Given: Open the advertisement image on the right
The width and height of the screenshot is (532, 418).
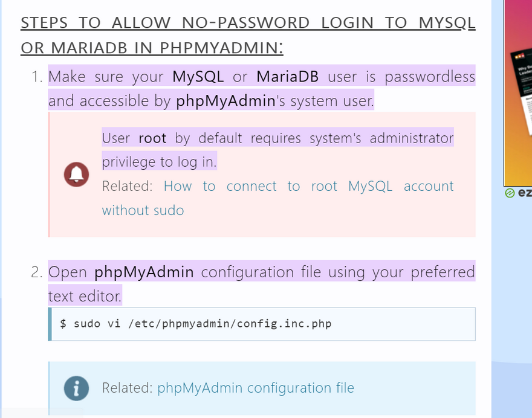Looking at the screenshot, I should 518,91.
